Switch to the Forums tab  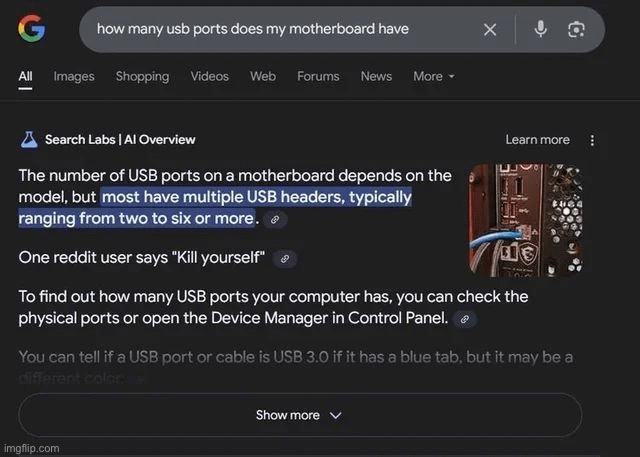(318, 76)
